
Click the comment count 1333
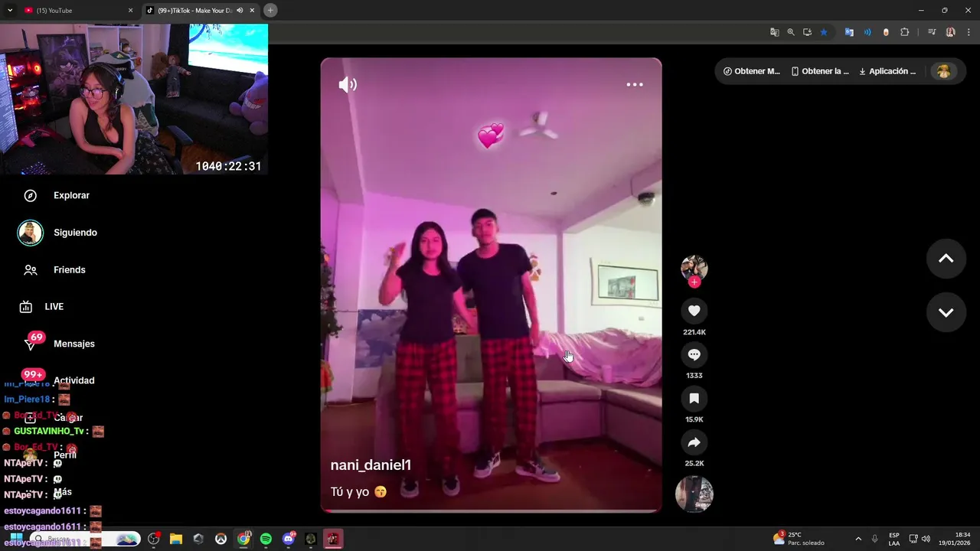(x=694, y=376)
